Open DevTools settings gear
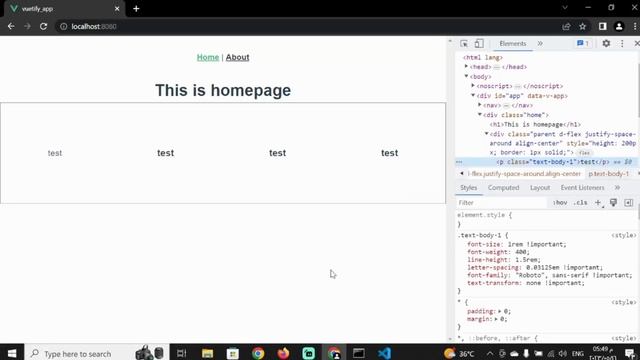Screen dimensions: 640x360 click(606, 43)
